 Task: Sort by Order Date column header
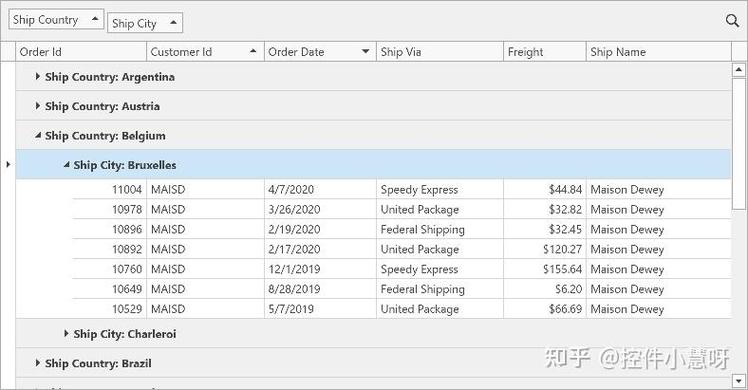tap(320, 51)
